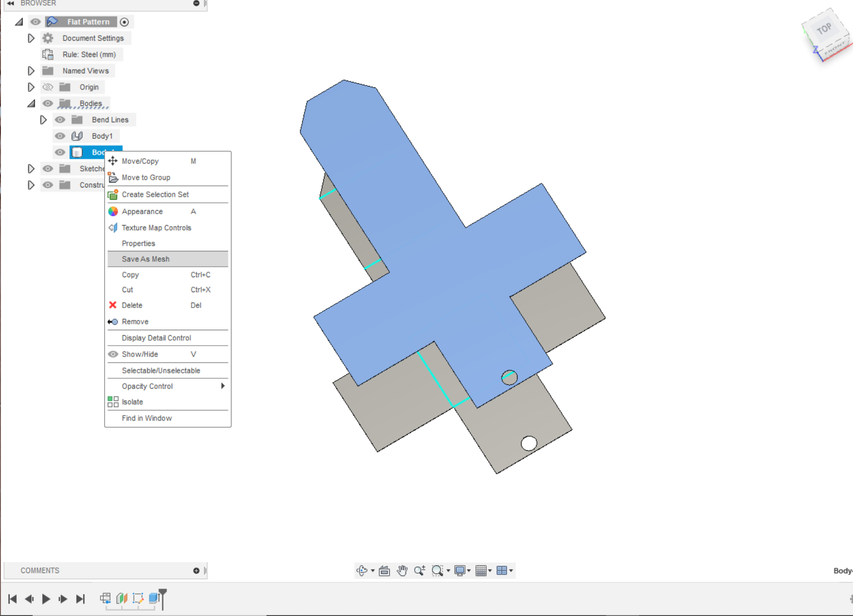The height and width of the screenshot is (616, 853).
Task: Show the Origin folder visibility
Action: [x=48, y=87]
